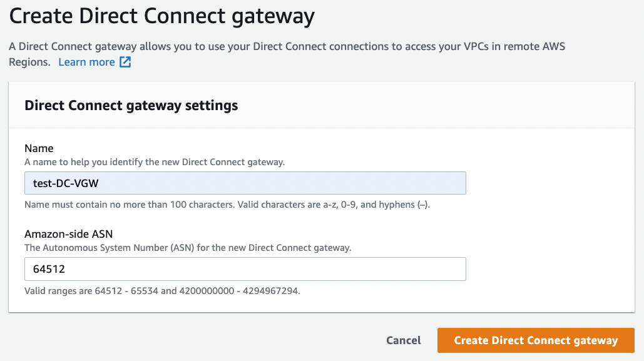This screenshot has width=644, height=361.
Task: Select the Direct Connect gateway settings heading
Action: (x=131, y=106)
